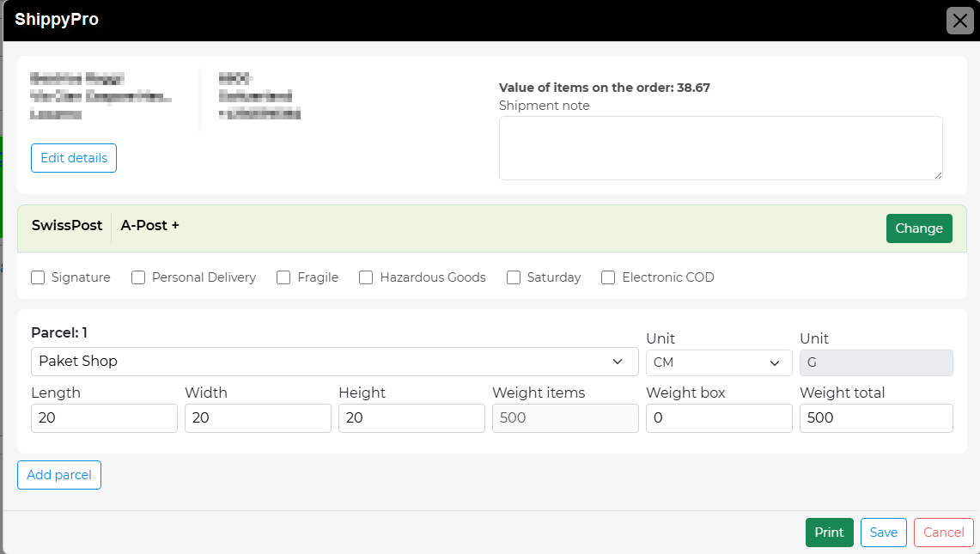Click into the Weight box field
The height and width of the screenshot is (554, 980).
718,418
